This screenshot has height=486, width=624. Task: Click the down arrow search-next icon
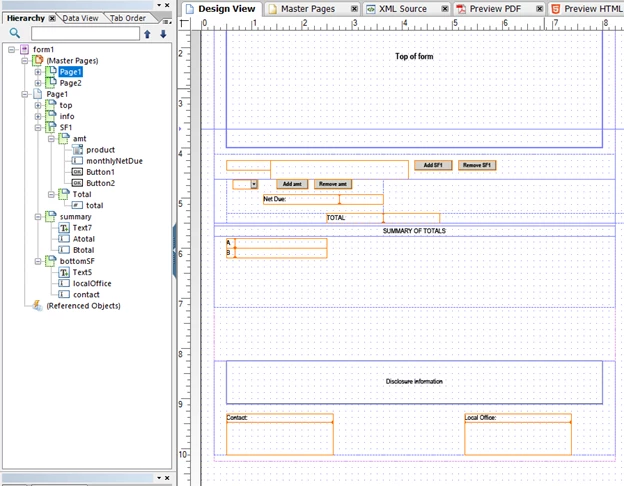tap(163, 34)
